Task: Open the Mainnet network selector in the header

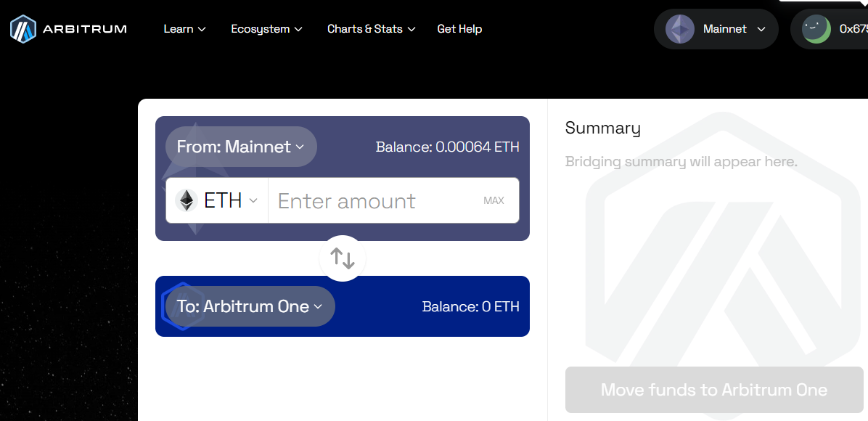Action: click(x=716, y=29)
